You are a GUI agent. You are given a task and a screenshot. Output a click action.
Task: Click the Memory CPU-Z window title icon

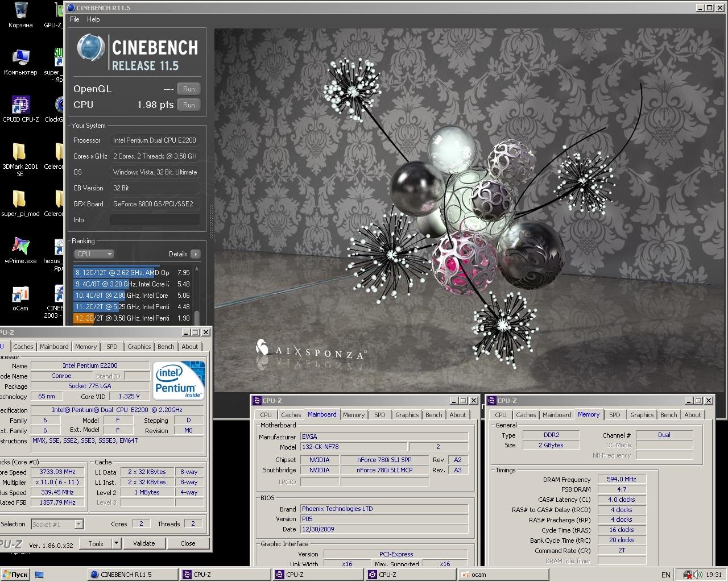pos(493,401)
